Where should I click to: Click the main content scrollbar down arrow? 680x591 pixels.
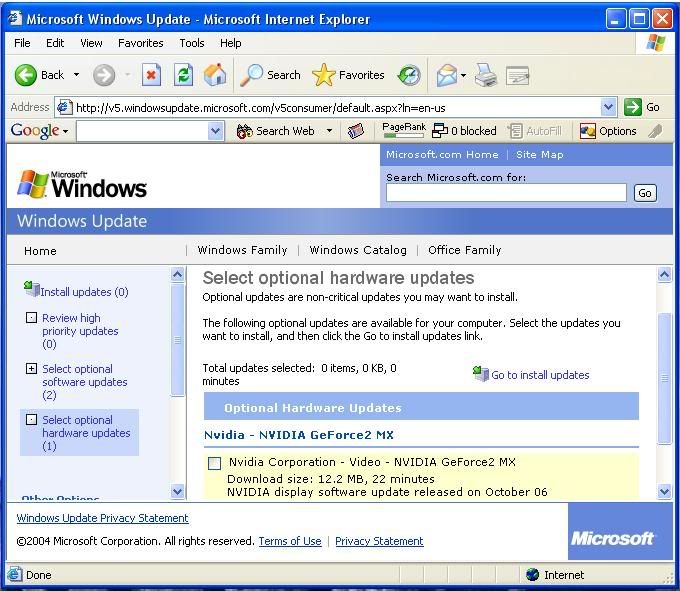pos(665,491)
